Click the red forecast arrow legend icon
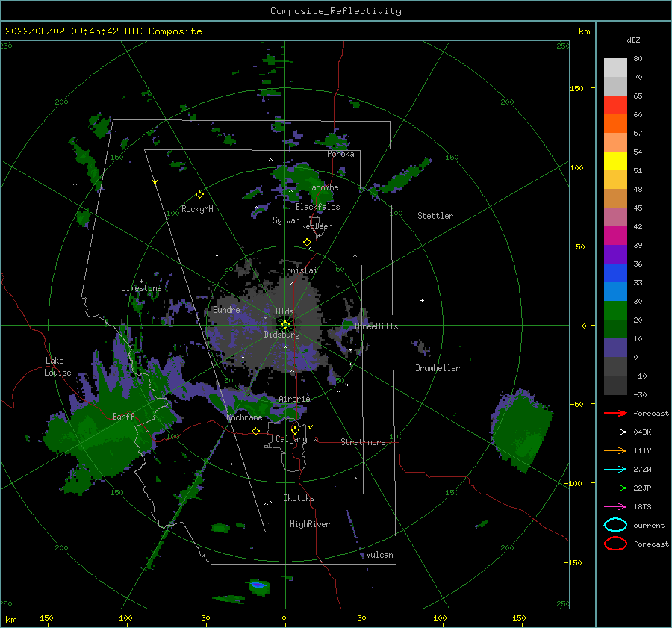672x628 pixels. pyautogui.click(x=615, y=413)
